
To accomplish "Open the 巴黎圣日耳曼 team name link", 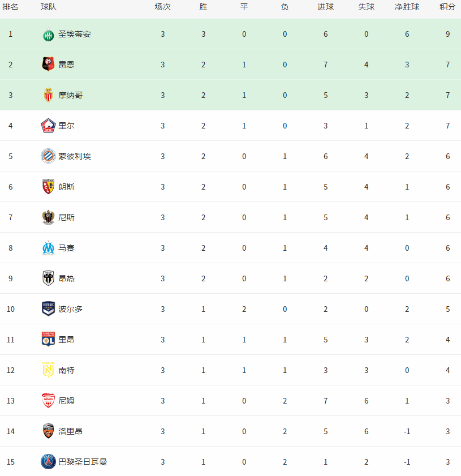I will point(83,462).
